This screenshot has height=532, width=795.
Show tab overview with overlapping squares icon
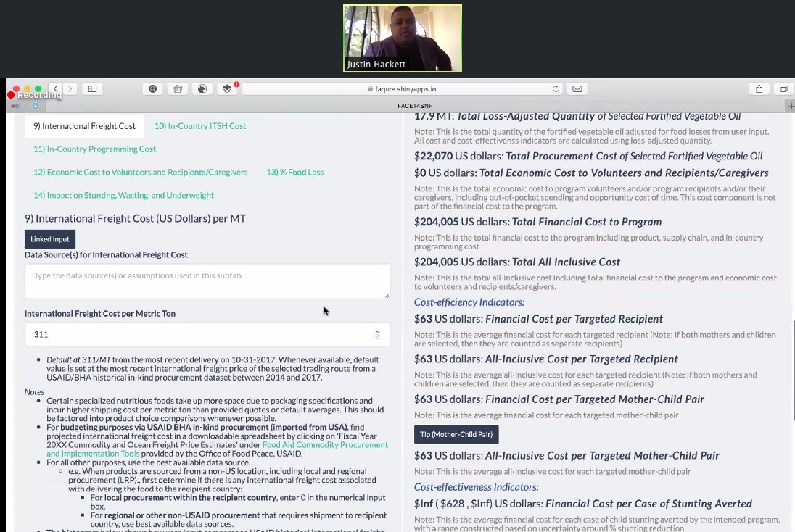pyautogui.click(x=784, y=88)
